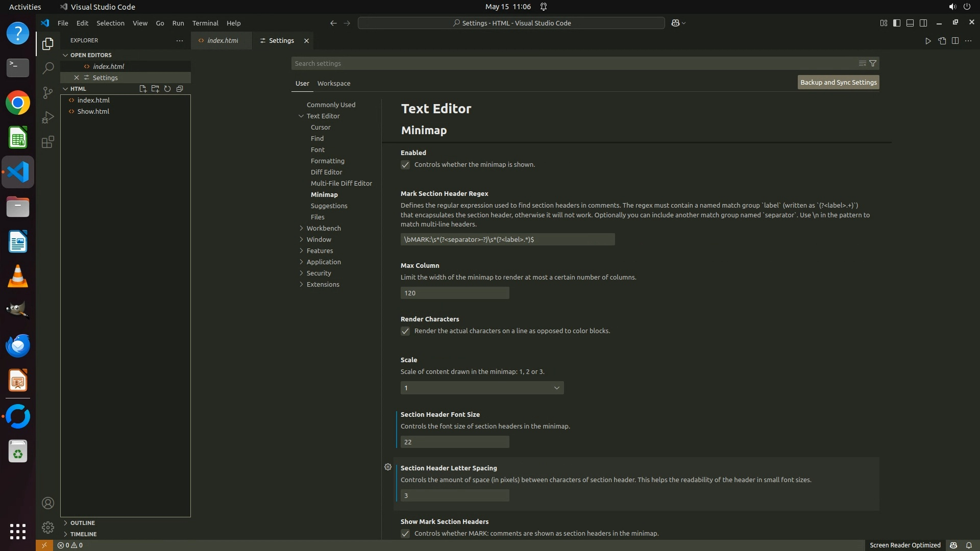The height and width of the screenshot is (551, 980).
Task: Open the Extensions view
Action: [47, 142]
